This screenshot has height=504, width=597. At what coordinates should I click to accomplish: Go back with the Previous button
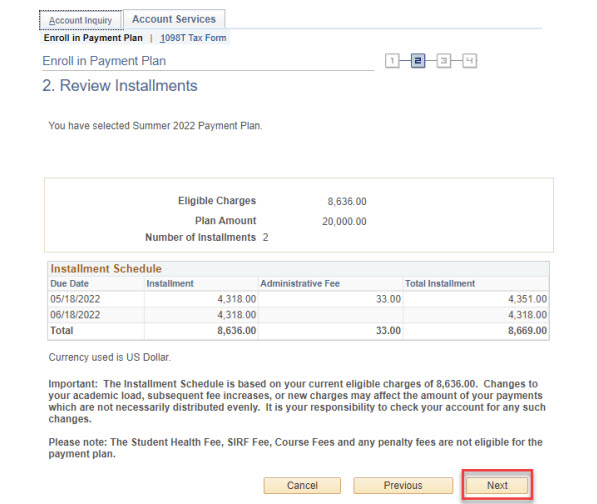(x=403, y=485)
